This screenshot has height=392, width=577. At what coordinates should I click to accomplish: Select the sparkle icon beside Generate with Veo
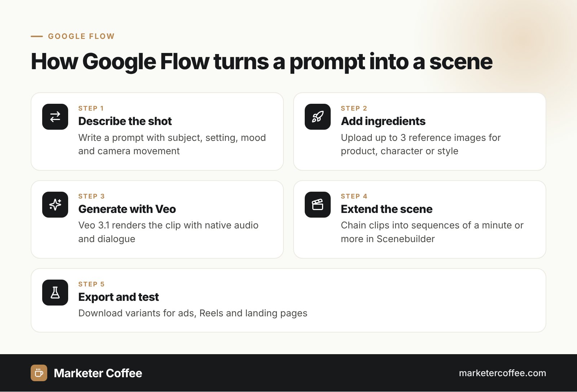pos(55,205)
